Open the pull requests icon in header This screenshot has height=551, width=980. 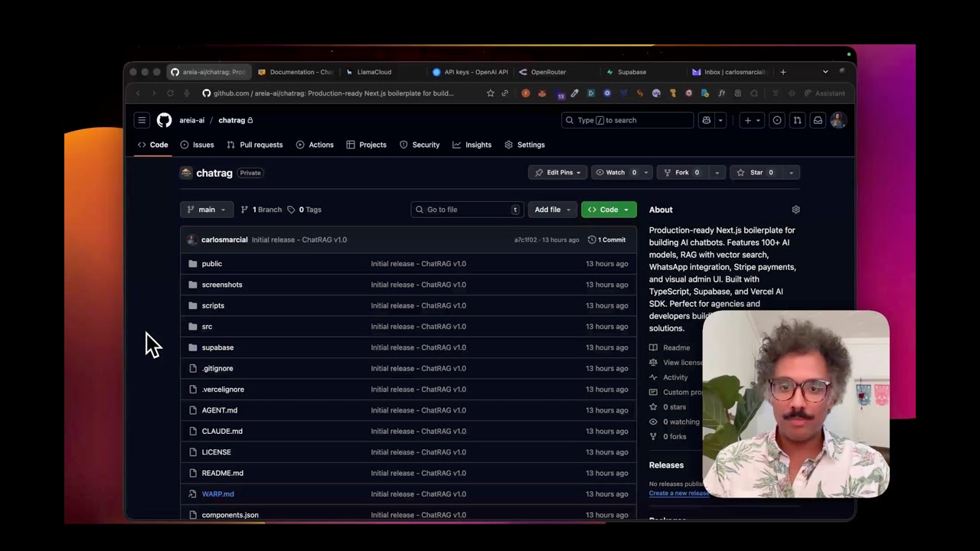pos(797,120)
